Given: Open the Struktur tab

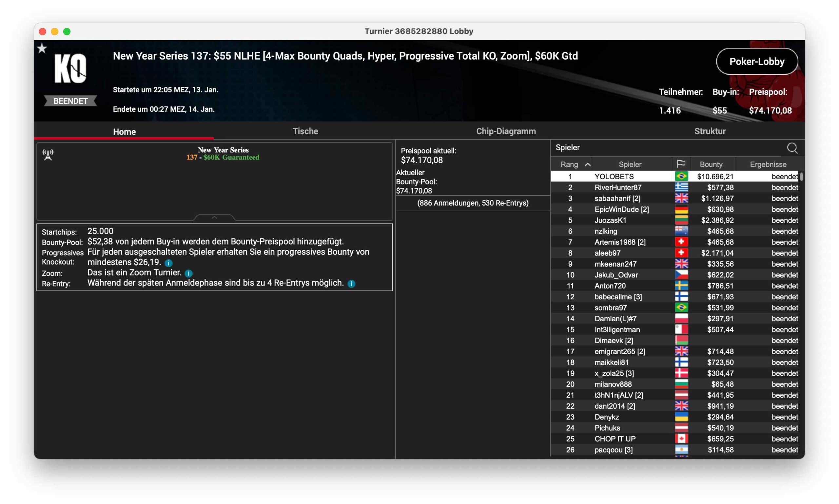Looking at the screenshot, I should (x=710, y=131).
